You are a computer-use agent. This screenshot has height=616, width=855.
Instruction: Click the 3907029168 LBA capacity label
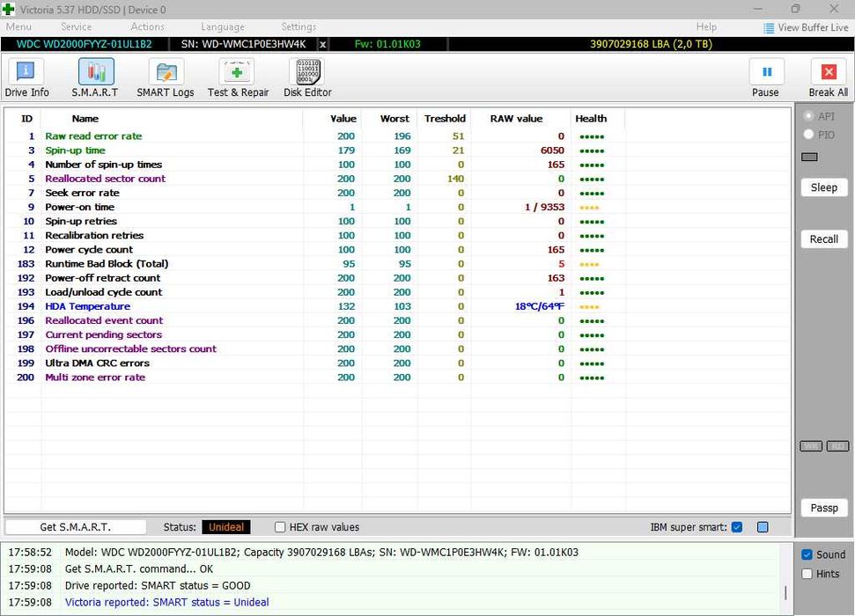click(651, 44)
